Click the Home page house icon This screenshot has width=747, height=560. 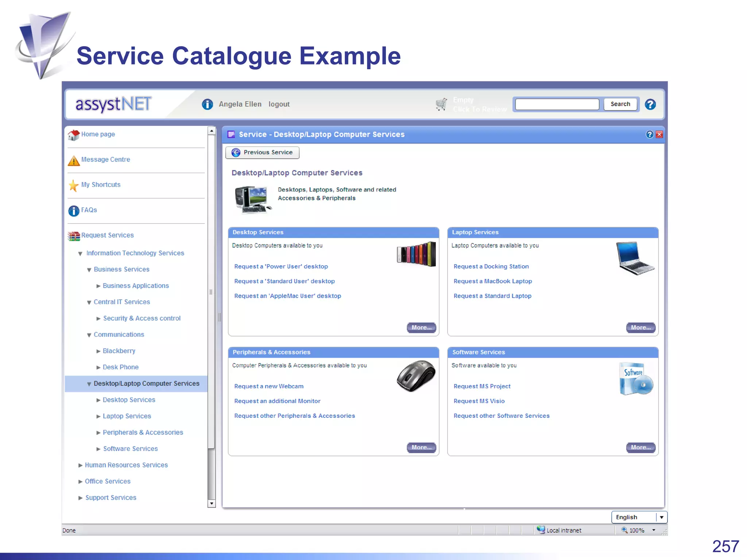coord(74,135)
